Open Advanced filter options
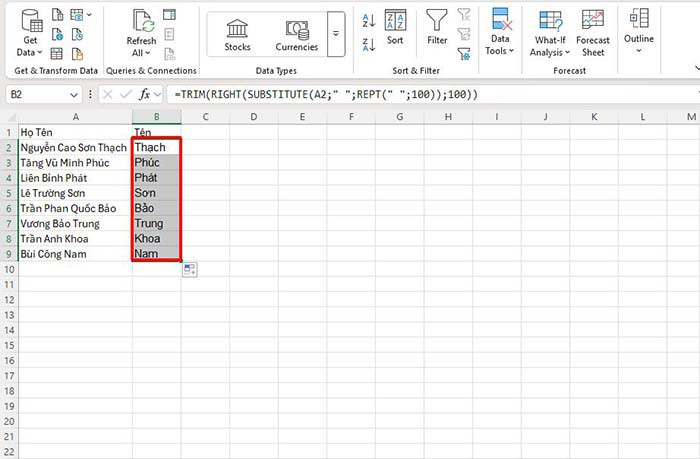 click(464, 51)
